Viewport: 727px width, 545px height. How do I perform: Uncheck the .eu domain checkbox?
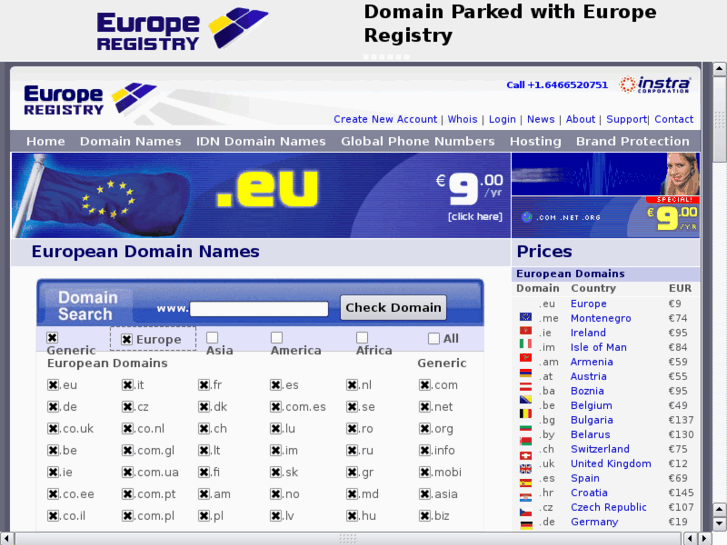(53, 385)
